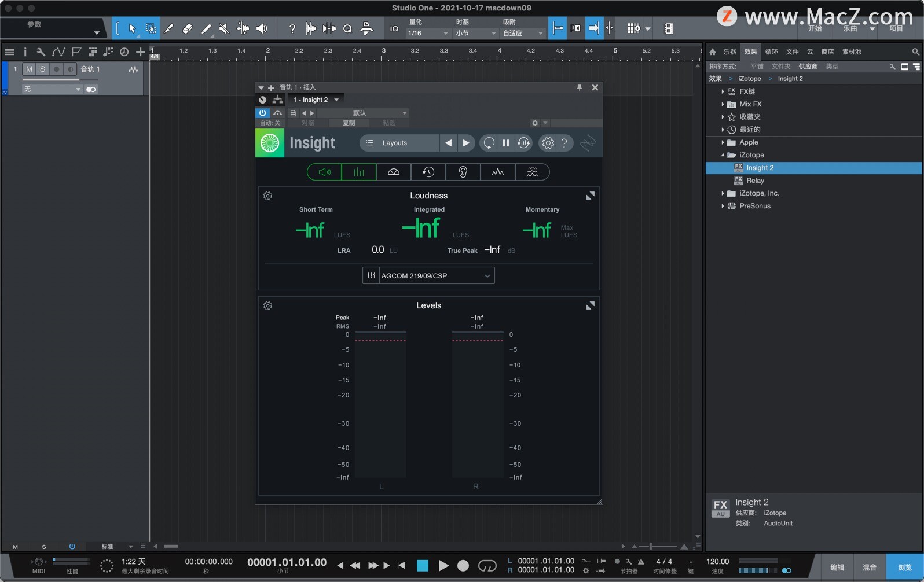
Task: Expand the Apple folder in browser
Action: pyautogui.click(x=723, y=142)
